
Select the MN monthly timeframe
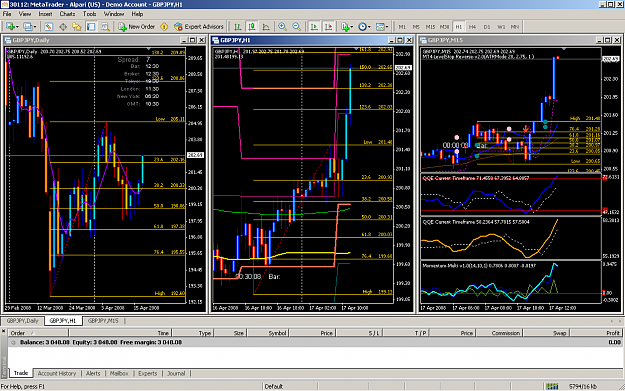[x=515, y=27]
